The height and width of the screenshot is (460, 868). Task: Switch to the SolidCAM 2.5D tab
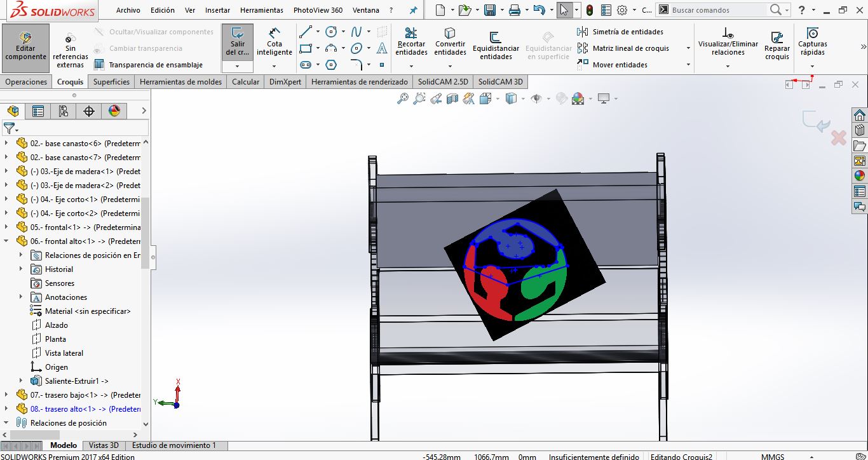pyautogui.click(x=442, y=81)
